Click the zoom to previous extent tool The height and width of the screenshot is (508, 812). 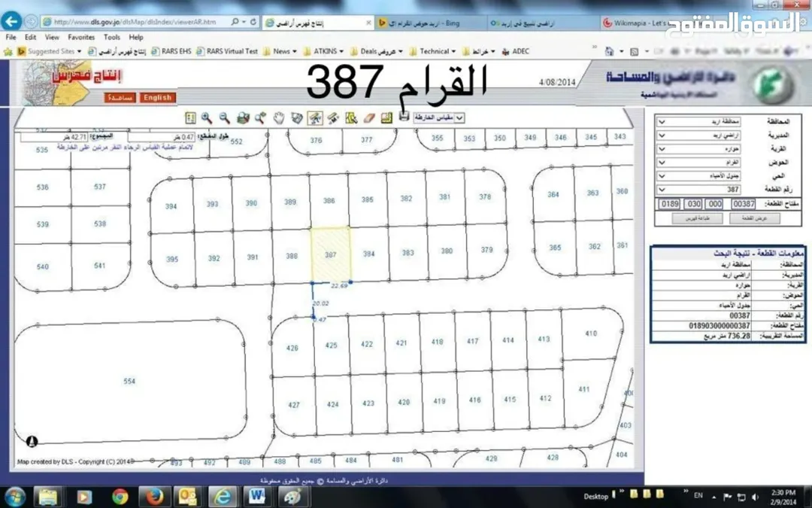pyautogui.click(x=260, y=118)
